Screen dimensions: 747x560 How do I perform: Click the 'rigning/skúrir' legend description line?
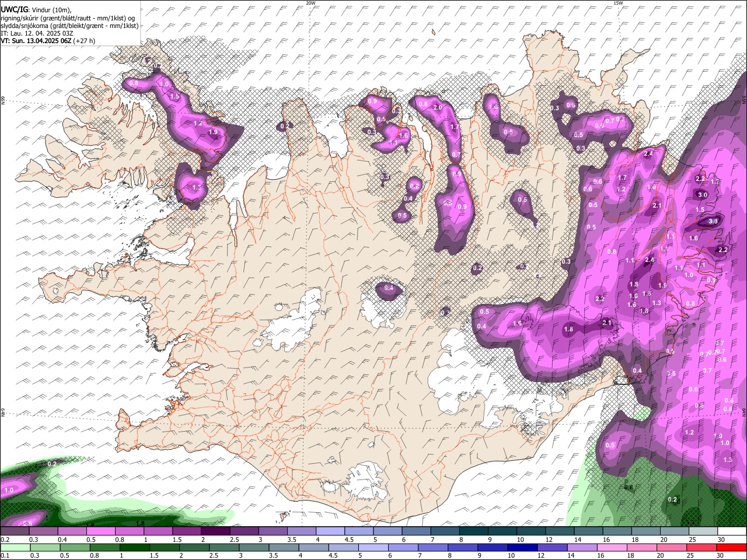(x=68, y=17)
